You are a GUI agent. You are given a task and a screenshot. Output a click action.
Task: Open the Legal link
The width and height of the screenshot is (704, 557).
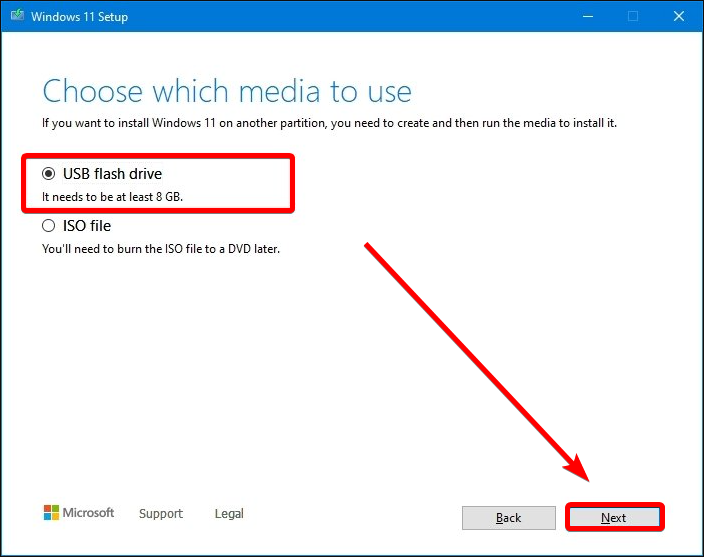pos(229,513)
